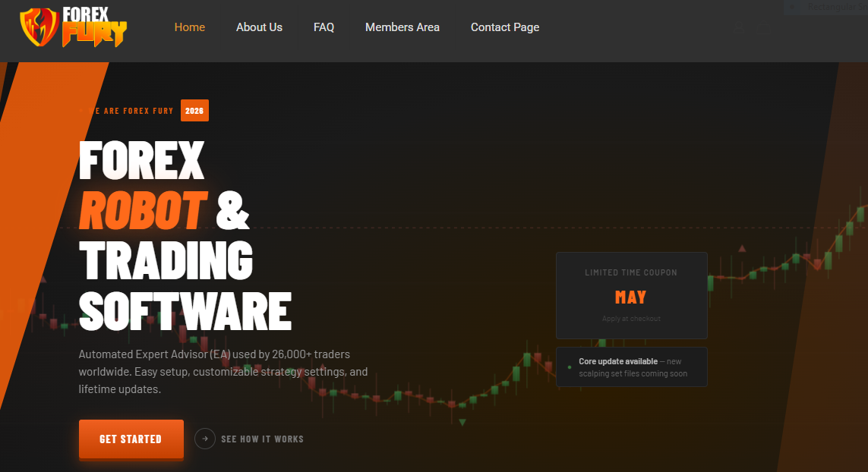The width and height of the screenshot is (868, 472).
Task: Click the orange ROBOT headline word
Action: [x=144, y=211]
